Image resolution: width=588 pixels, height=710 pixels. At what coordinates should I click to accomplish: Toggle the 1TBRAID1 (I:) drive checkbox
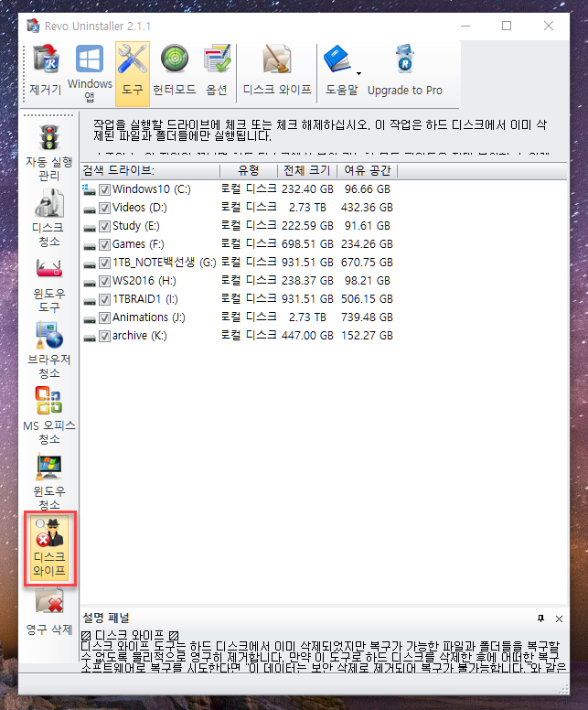[x=104, y=299]
